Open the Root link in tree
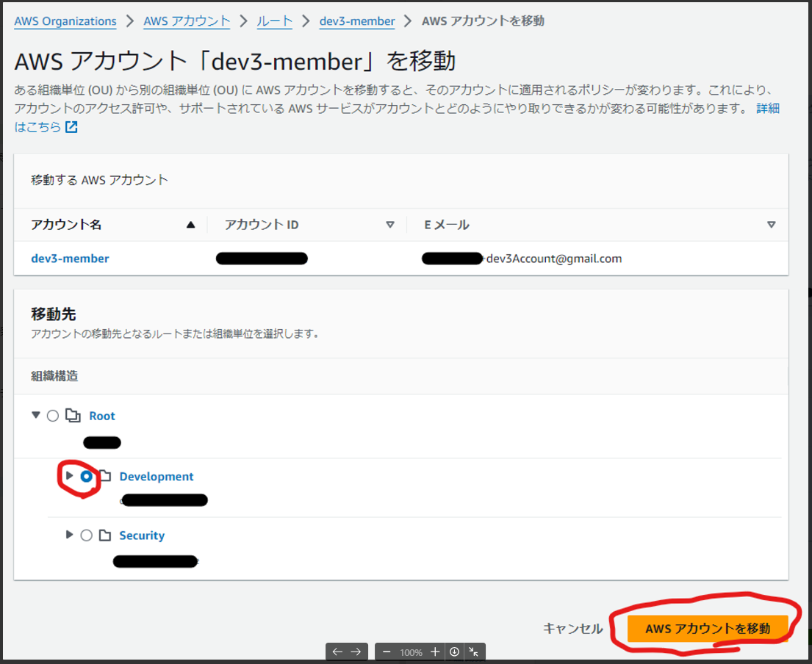The image size is (812, 664). point(102,416)
